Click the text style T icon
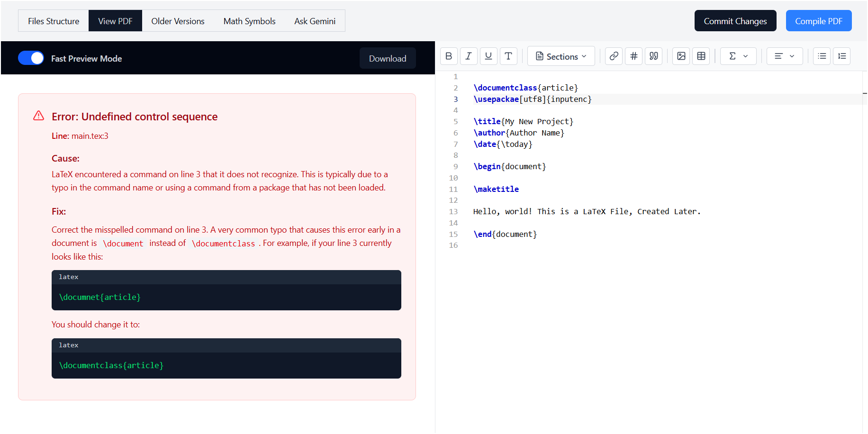The width and height of the screenshot is (868, 434). coord(508,56)
